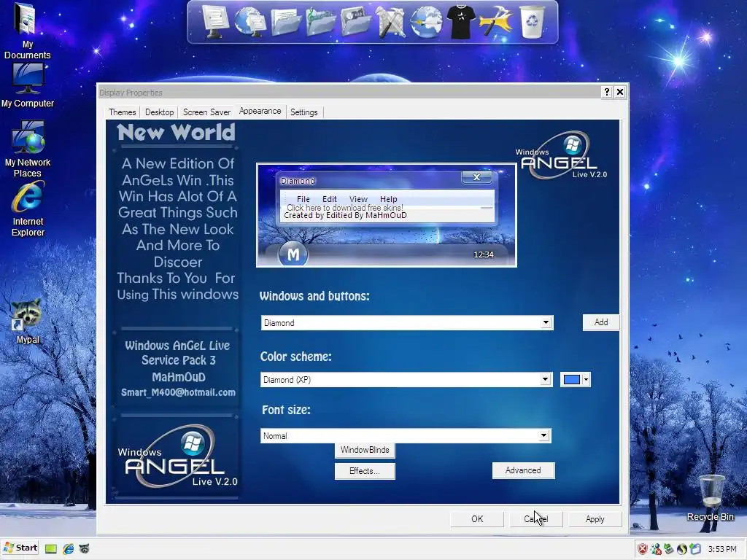Open the computer monitor icon in the top dock
This screenshot has width=747, height=560.
[215, 21]
